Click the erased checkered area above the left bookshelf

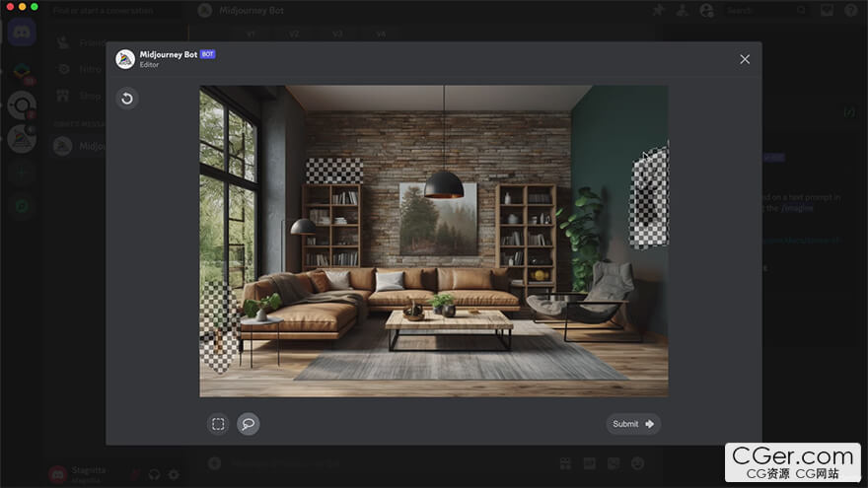[333, 171]
